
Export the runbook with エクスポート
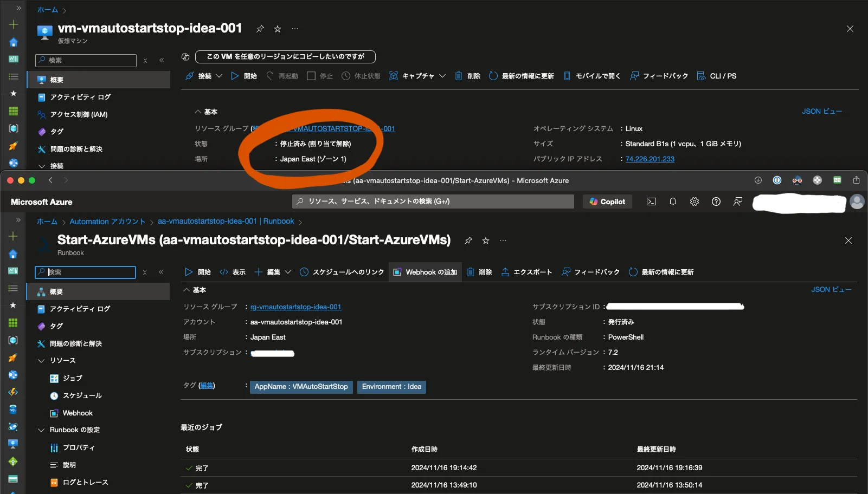coord(526,272)
